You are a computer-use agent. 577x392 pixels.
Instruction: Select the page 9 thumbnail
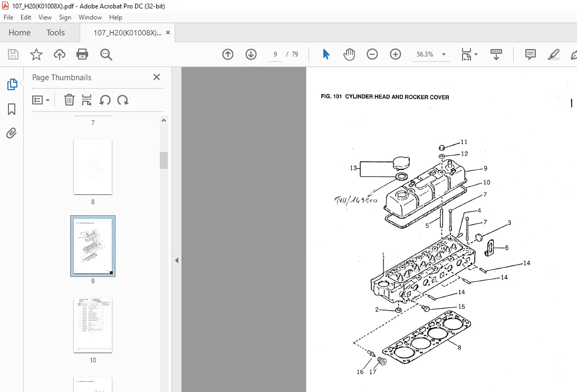[93, 246]
